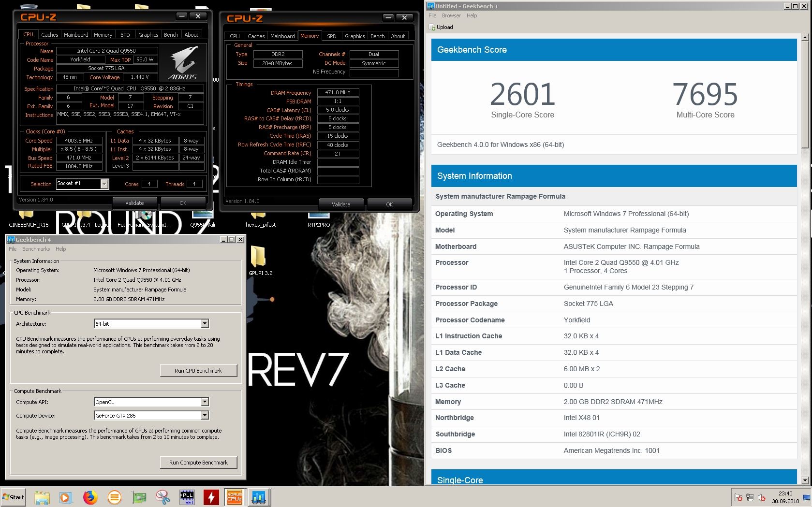Open muted volume tray icon

click(762, 497)
